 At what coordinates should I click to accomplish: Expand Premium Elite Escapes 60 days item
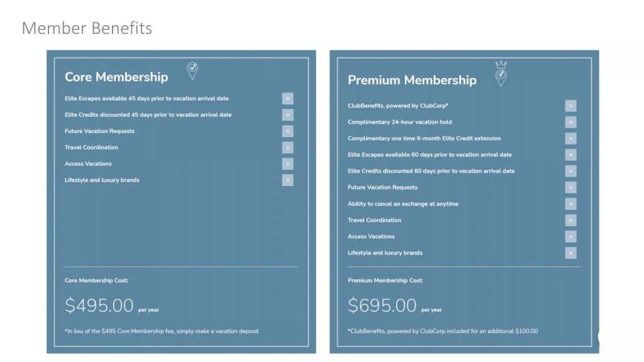pyautogui.click(x=570, y=155)
